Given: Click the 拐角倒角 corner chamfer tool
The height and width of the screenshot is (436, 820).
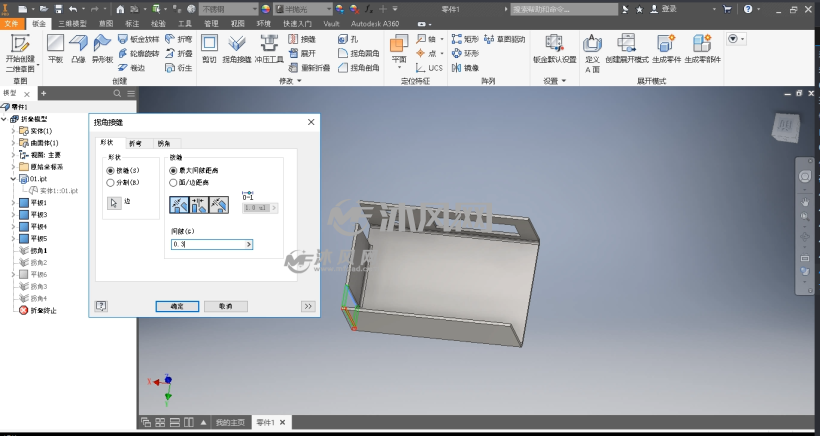Looking at the screenshot, I should tap(359, 67).
